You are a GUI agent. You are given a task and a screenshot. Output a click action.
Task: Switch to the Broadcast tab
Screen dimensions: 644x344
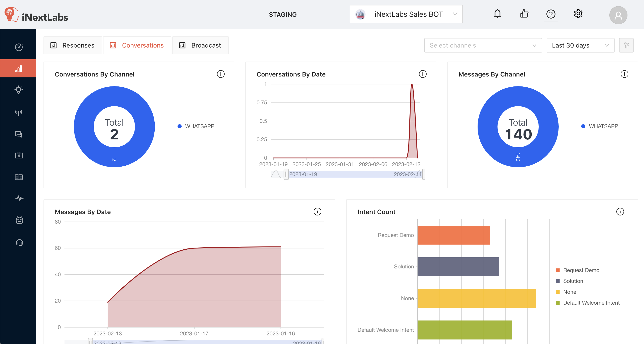[200, 45]
